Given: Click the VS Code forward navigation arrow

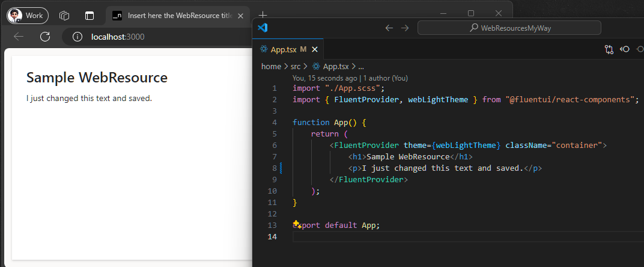Looking at the screenshot, I should point(404,28).
